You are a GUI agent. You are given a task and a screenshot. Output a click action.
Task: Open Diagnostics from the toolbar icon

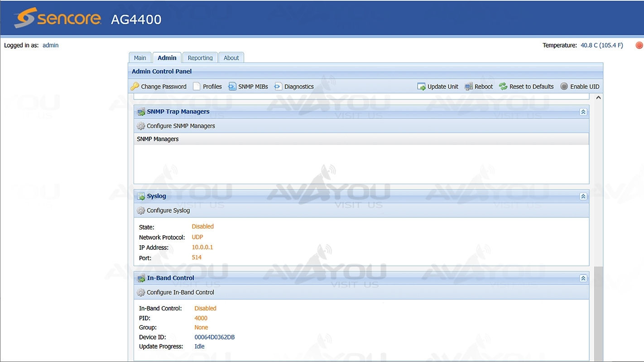click(278, 86)
